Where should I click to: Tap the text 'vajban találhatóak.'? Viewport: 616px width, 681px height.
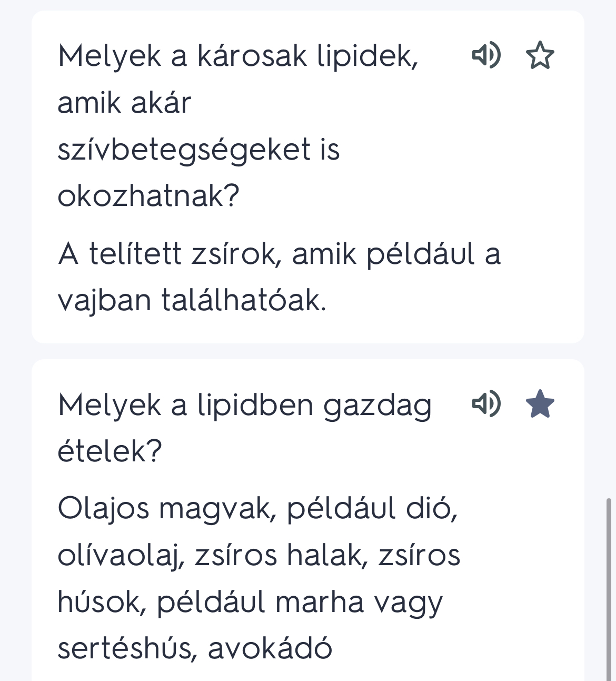coord(192,300)
